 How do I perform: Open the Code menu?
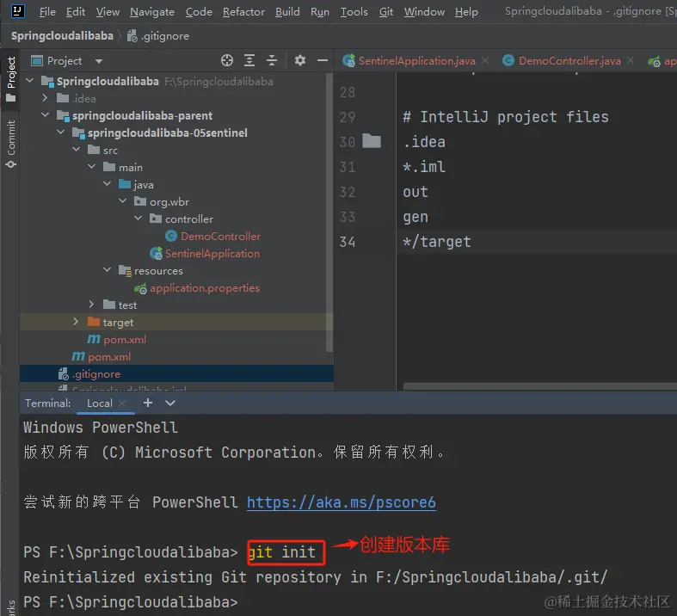pyautogui.click(x=199, y=12)
